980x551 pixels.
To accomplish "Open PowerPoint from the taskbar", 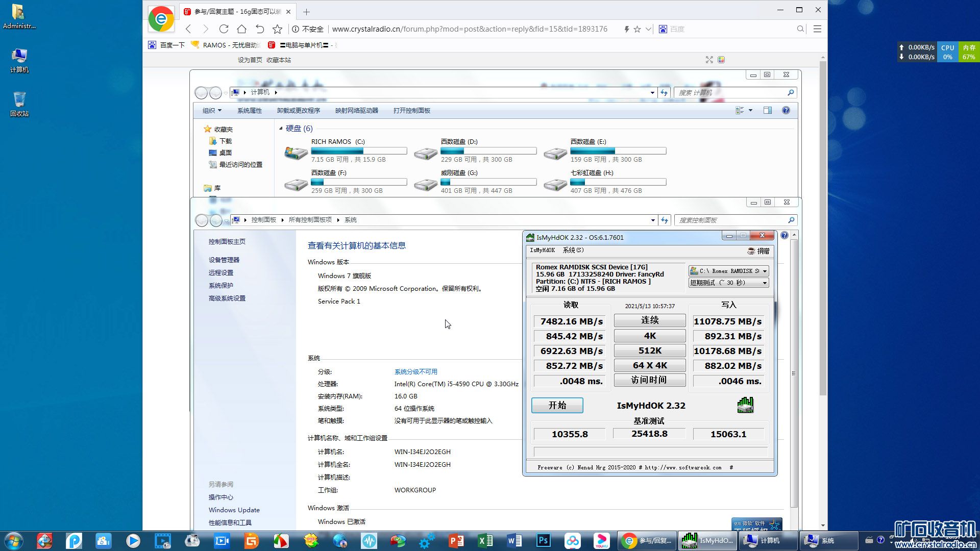I will pyautogui.click(x=456, y=540).
